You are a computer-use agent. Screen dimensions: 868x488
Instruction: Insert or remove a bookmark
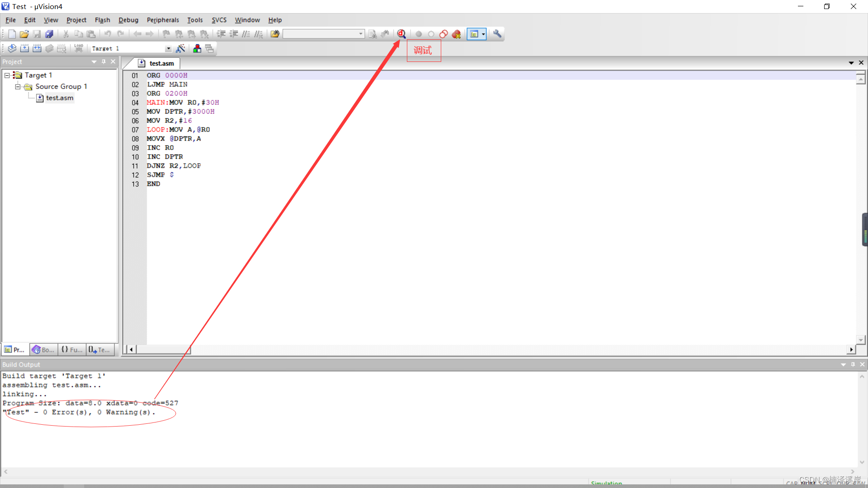pos(166,34)
